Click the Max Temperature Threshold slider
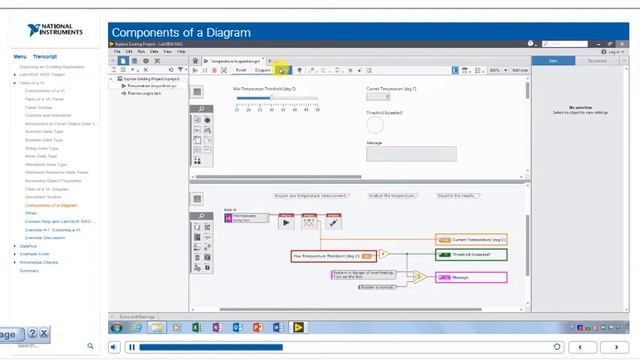 tap(277, 98)
